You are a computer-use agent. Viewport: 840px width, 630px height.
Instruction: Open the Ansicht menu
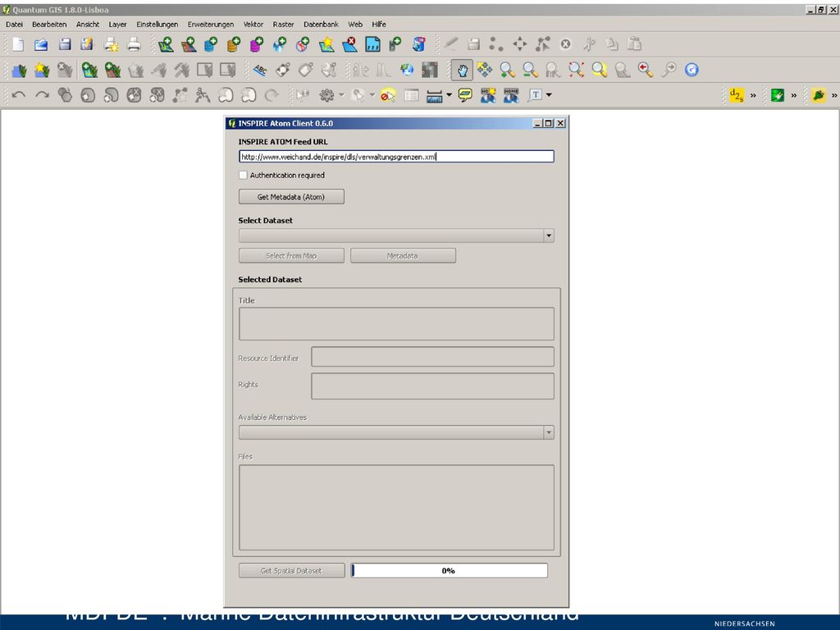tap(88, 24)
